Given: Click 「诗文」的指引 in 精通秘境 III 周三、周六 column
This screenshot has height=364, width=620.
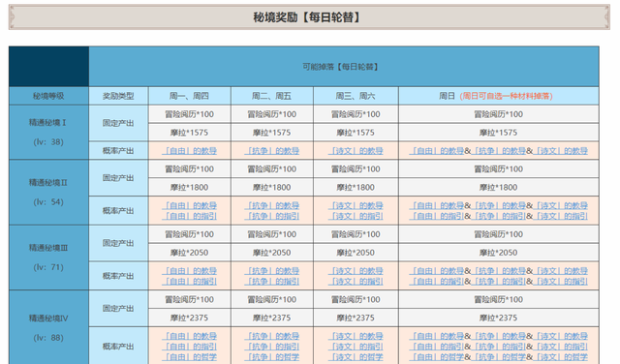Looking at the screenshot, I should click(356, 282).
